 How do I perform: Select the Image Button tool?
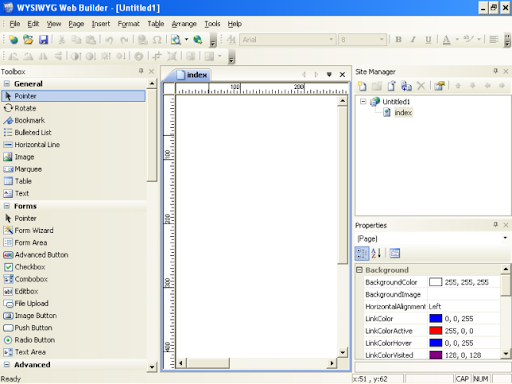tap(73, 315)
